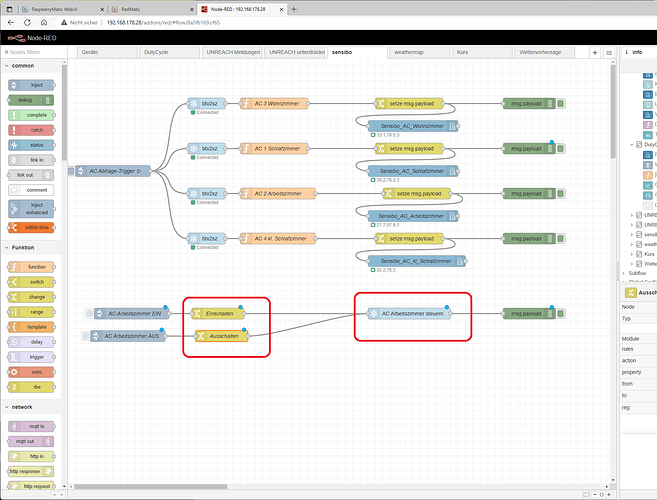This screenshot has width=657, height=500.
Task: Select the AC Arbeitszimmer steuern node
Action: pyautogui.click(x=410, y=313)
